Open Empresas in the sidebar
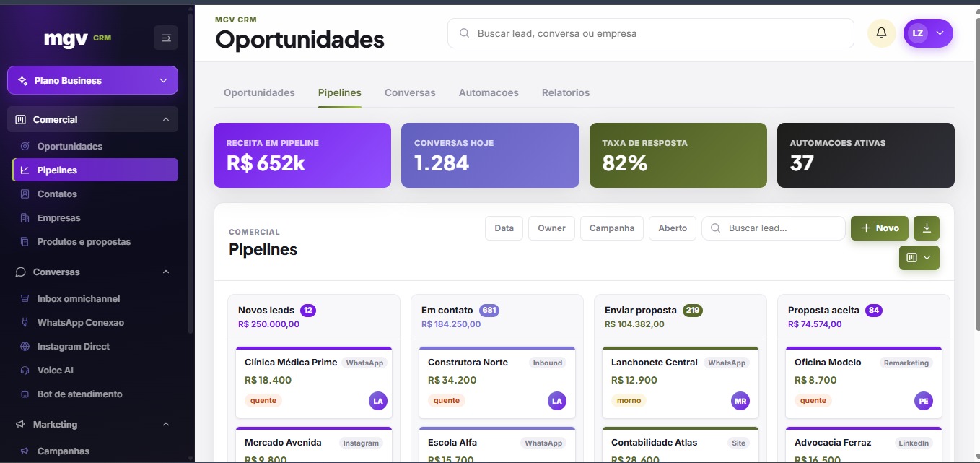980x463 pixels. (95, 217)
